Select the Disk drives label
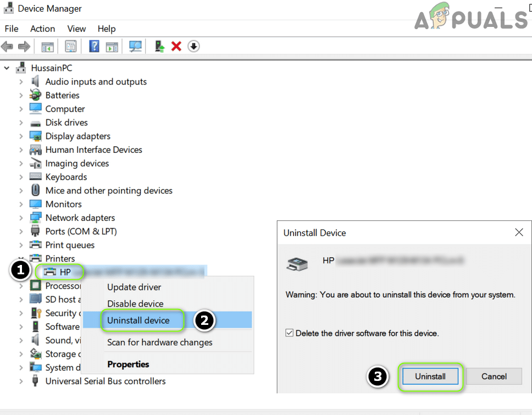The width and height of the screenshot is (532, 415). click(66, 123)
